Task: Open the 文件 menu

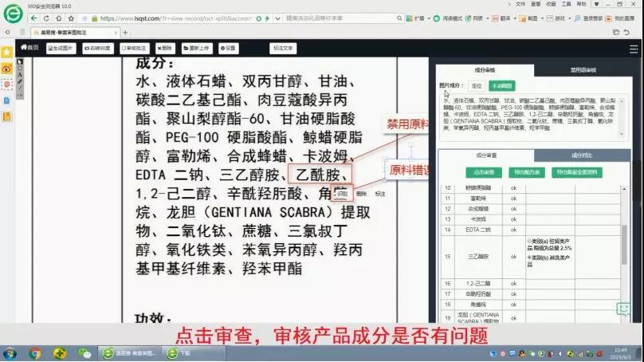Action: tap(520, 4)
